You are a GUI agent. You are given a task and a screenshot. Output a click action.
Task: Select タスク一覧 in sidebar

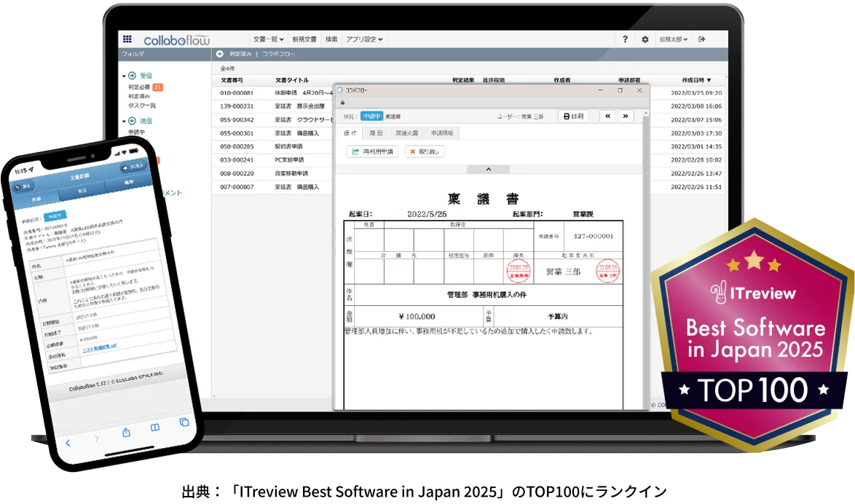pyautogui.click(x=142, y=106)
